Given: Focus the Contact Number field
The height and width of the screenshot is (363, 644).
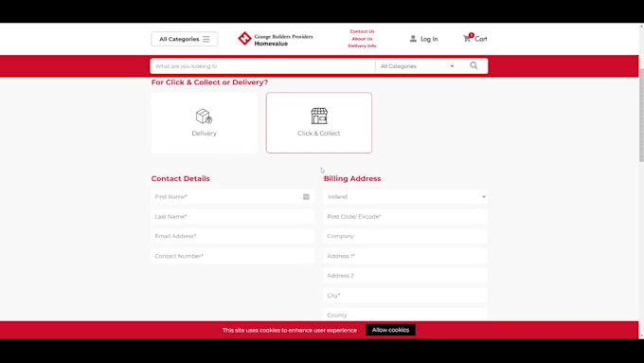Looking at the screenshot, I should (232, 256).
